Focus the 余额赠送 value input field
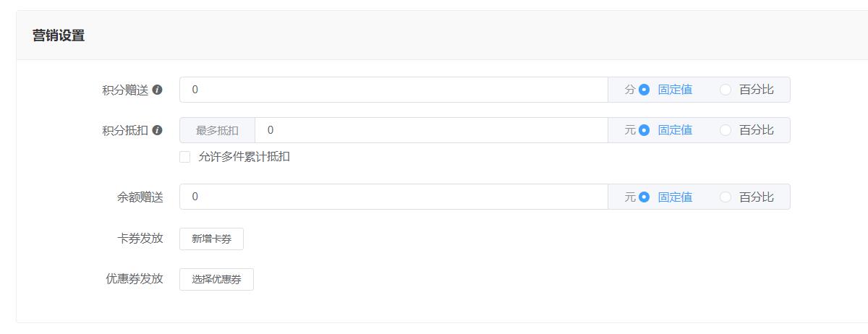Viewport: 868px width, 334px height. coord(393,197)
